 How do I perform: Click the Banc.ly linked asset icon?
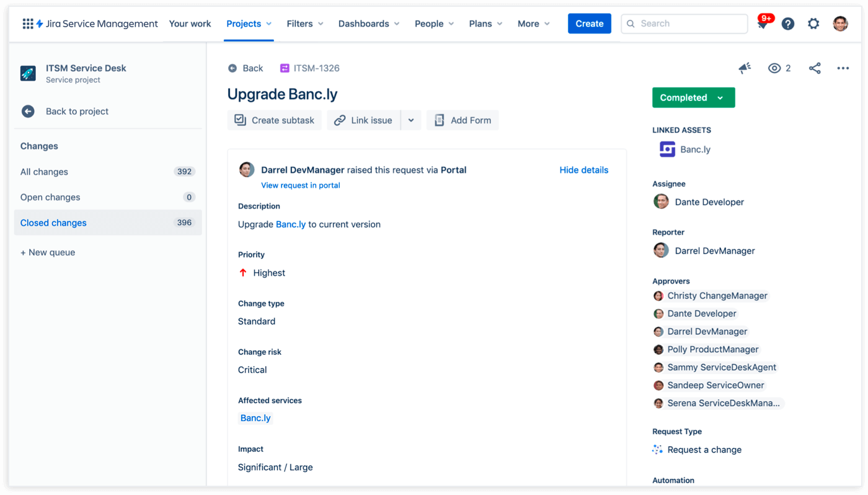[667, 149]
